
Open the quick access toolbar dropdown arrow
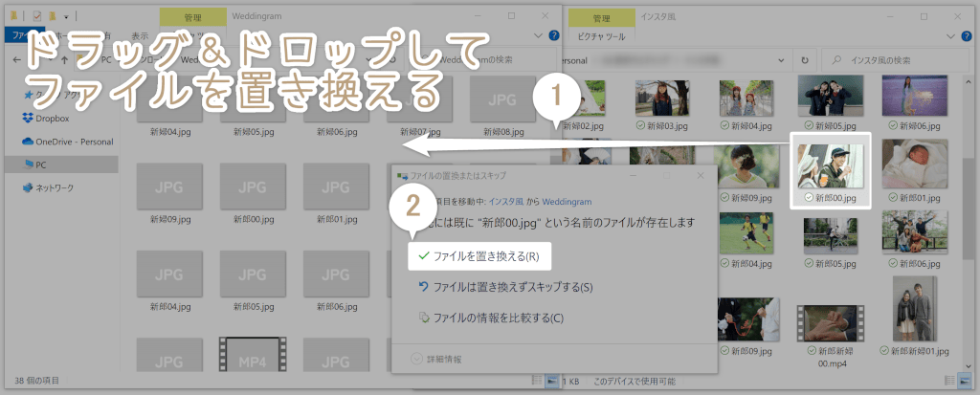pos(66,16)
